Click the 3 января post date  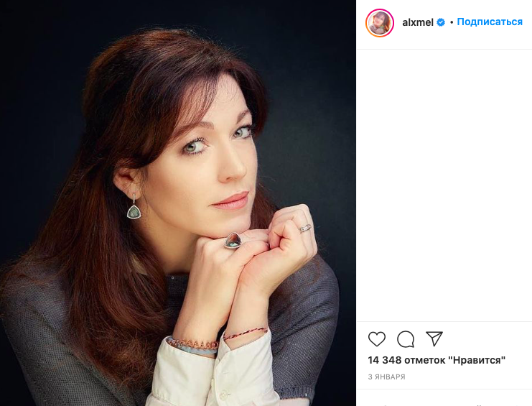click(386, 377)
